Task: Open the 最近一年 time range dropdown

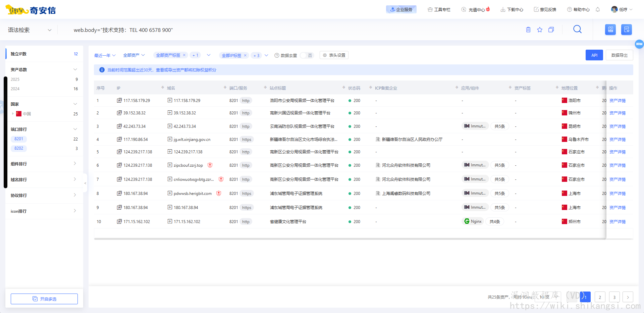Action: tap(105, 55)
